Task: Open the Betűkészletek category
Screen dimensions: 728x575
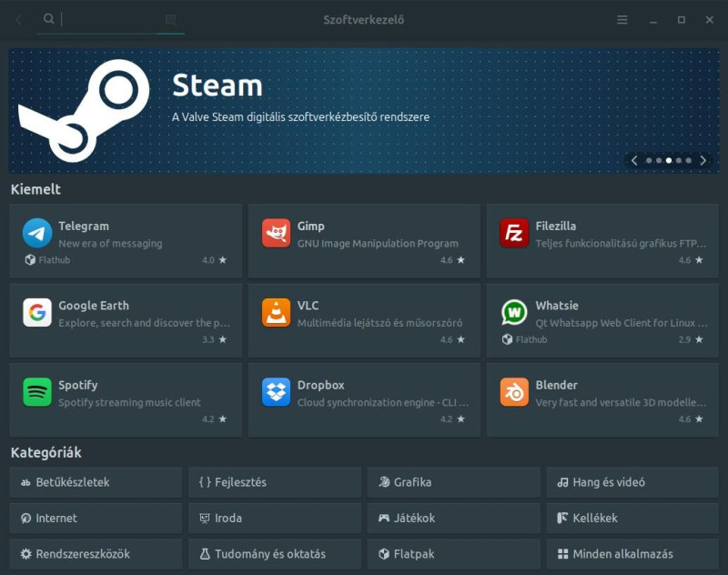Action: tap(96, 482)
